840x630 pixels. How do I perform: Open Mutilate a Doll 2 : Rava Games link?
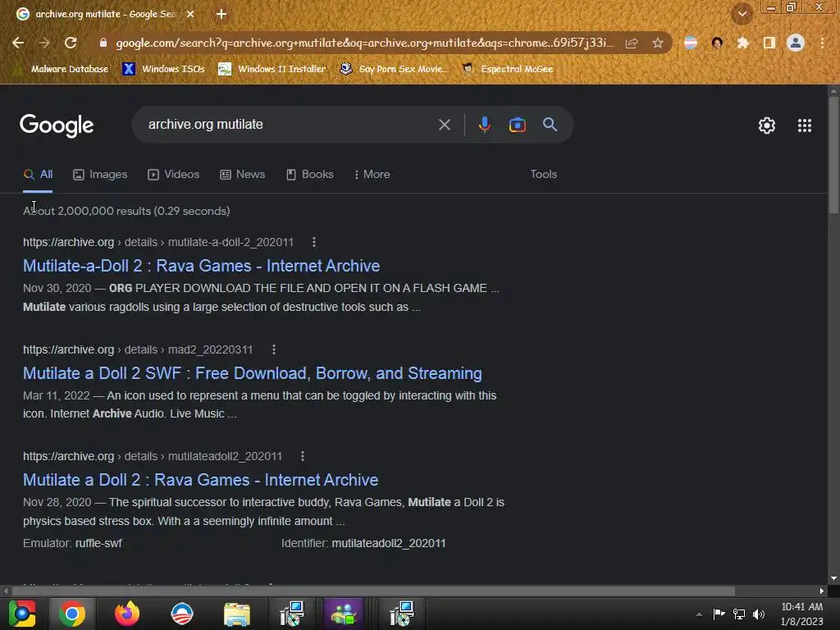[200, 479]
